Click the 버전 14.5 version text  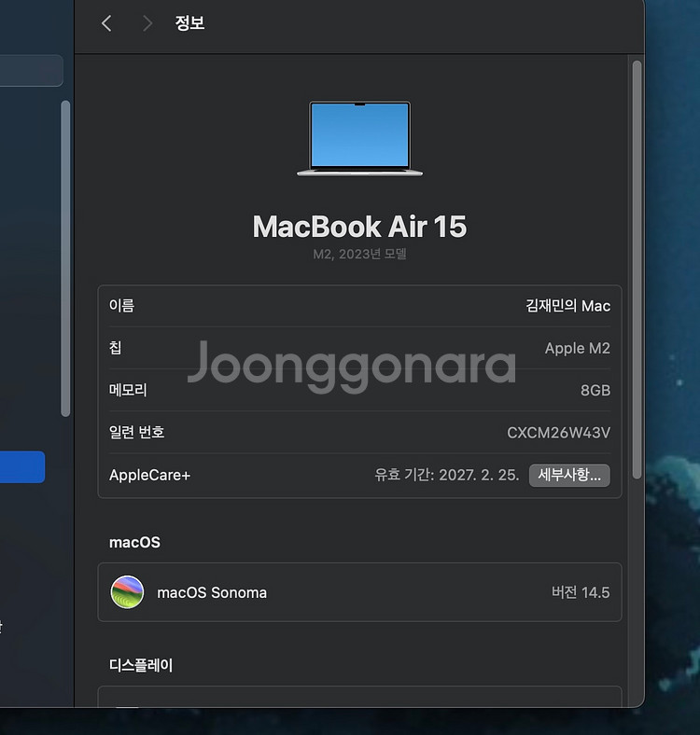[581, 592]
